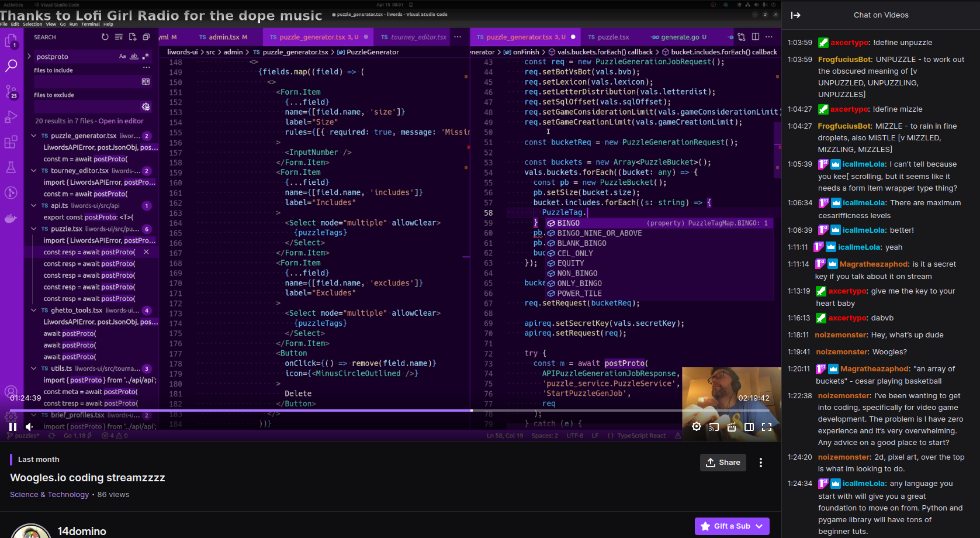Collapse utils.ts search results group
The width and height of the screenshot is (980, 538).
34,368
